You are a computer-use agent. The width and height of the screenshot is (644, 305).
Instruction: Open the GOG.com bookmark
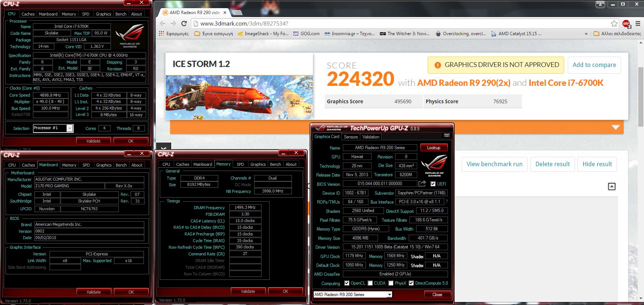(x=306, y=33)
